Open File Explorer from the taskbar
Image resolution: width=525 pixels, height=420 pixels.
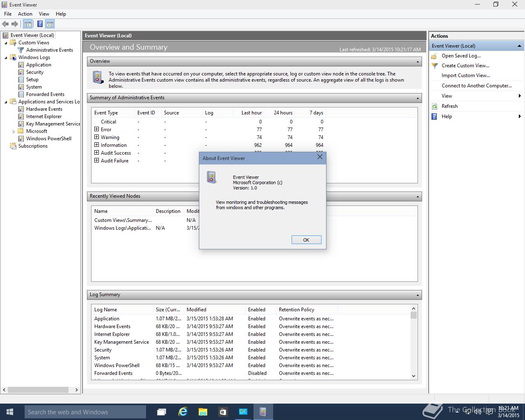tap(203, 412)
